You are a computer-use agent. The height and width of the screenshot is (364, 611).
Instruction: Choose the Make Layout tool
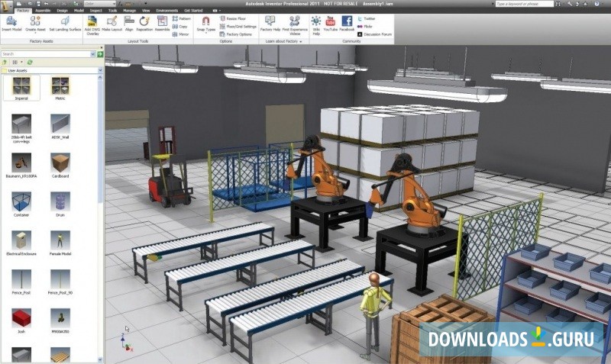112,24
